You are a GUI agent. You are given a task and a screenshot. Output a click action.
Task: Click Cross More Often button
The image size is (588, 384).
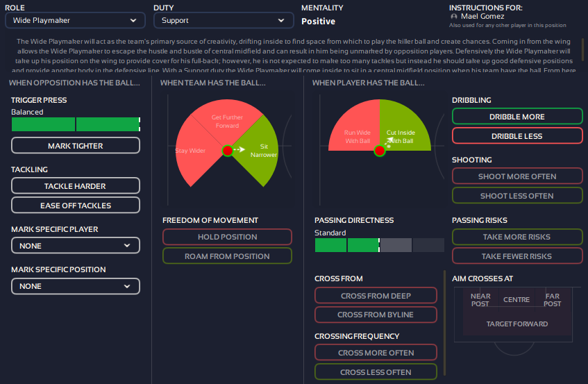click(x=376, y=353)
